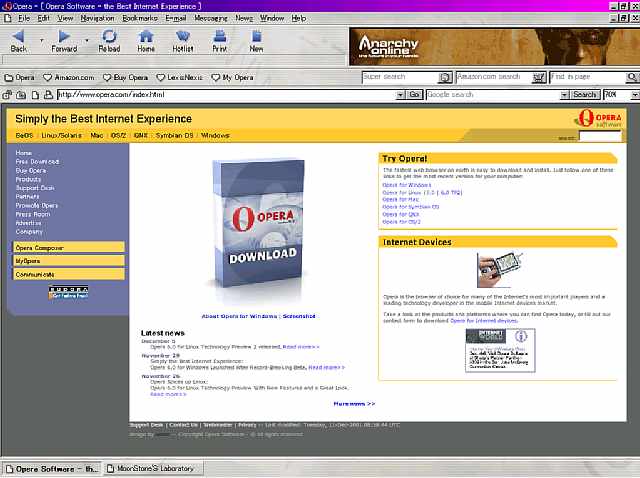Screen dimensions: 640x478
Task: Switch to the MoonStone'S Laboratory window tab
Action: coord(153,469)
